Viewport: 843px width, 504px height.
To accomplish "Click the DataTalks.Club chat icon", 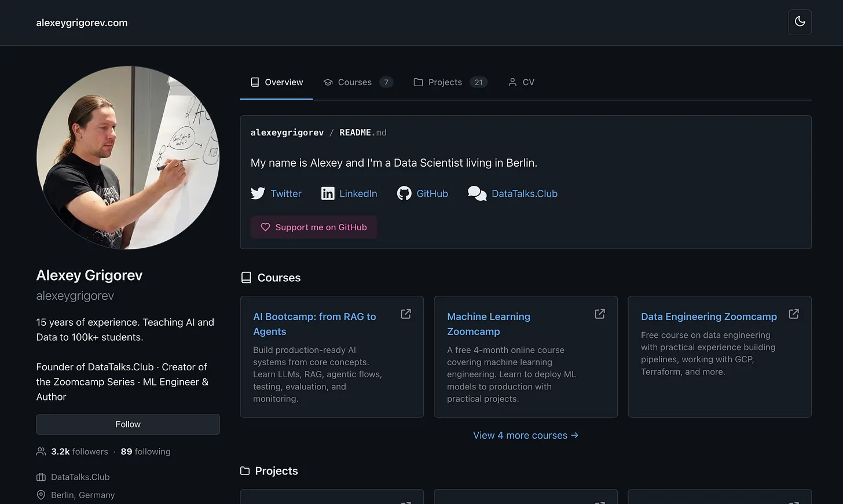I will click(476, 193).
